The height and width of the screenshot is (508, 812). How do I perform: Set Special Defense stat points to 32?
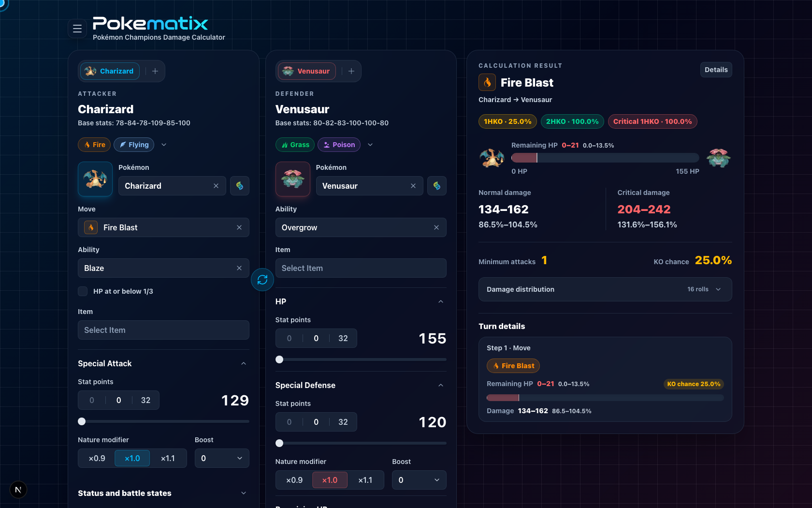coord(343,422)
